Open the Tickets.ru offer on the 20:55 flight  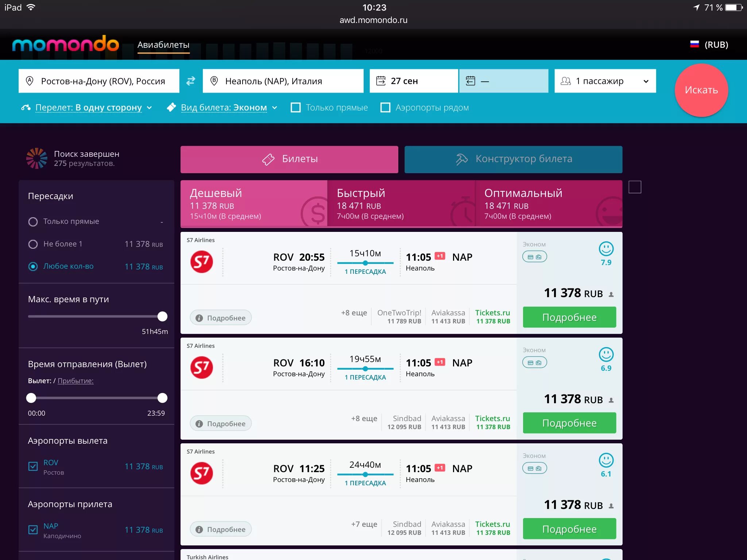pos(493,317)
